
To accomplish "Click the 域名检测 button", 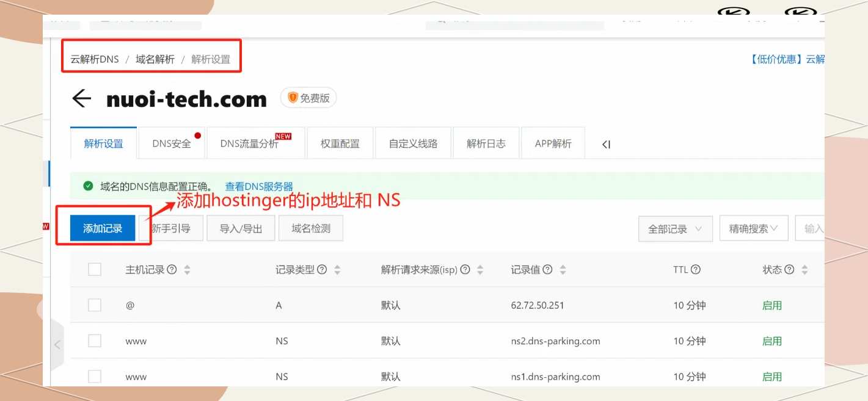I will pyautogui.click(x=311, y=228).
